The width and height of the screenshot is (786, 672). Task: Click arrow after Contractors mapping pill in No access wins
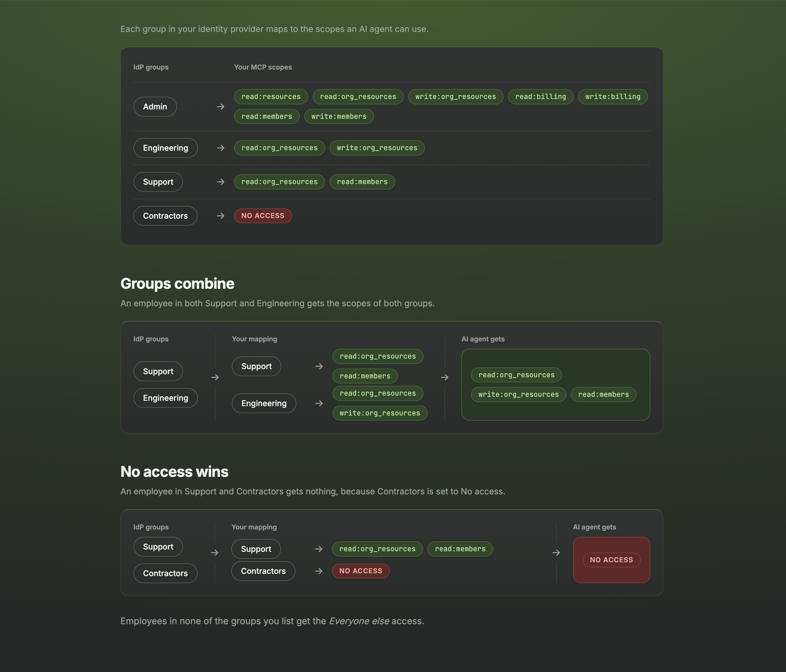click(x=319, y=571)
